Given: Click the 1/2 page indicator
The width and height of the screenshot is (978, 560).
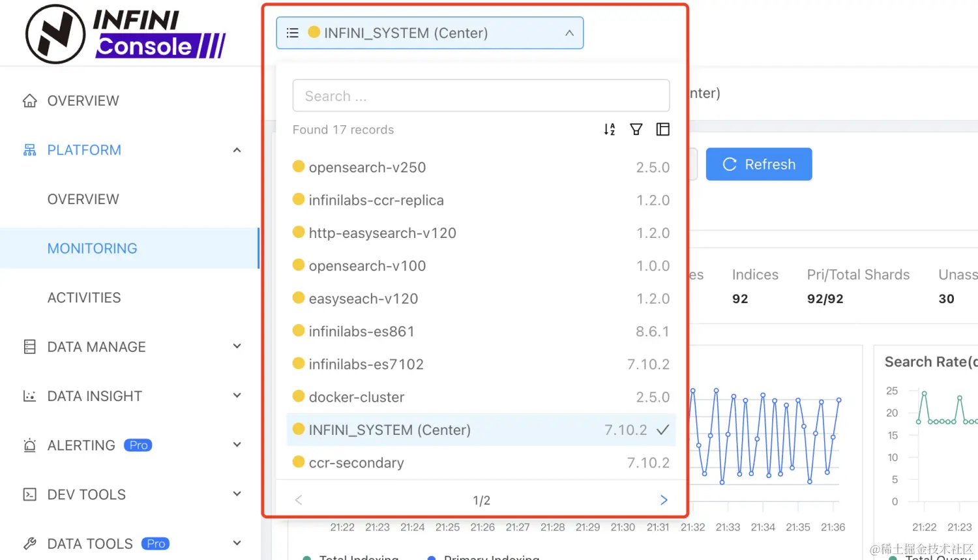Looking at the screenshot, I should pyautogui.click(x=481, y=501).
